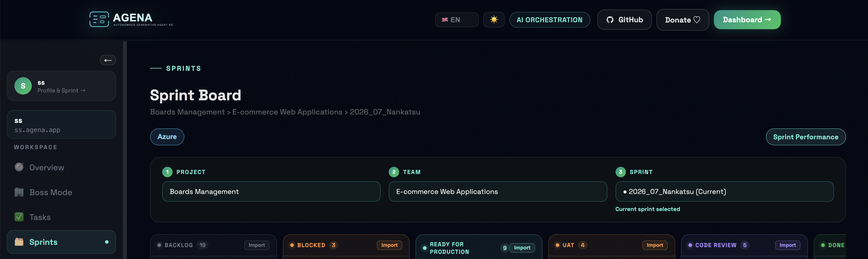
Task: Open the EN language selector
Action: (x=457, y=20)
